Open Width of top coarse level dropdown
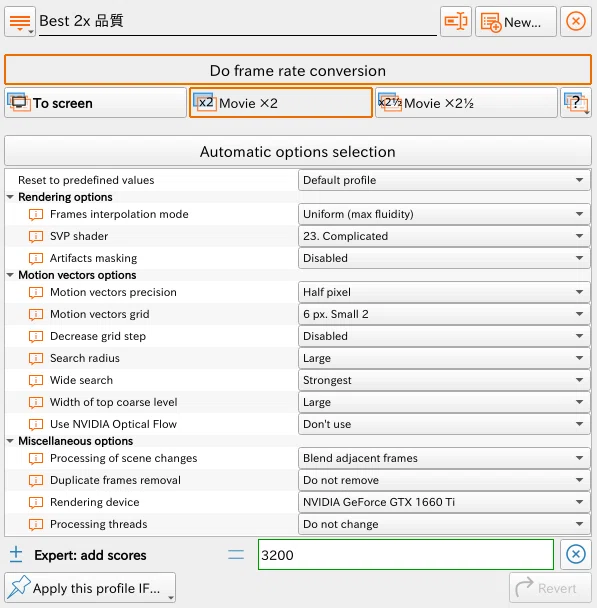This screenshot has height=608, width=597. click(444, 402)
